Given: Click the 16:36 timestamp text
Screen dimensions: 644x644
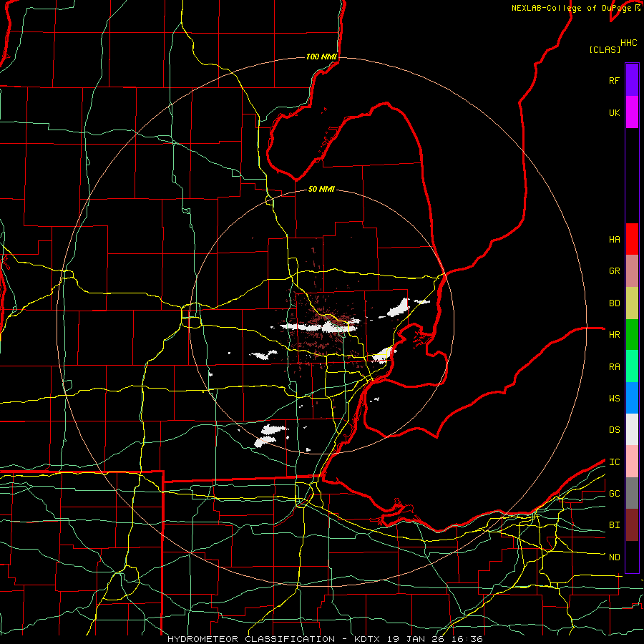Looking at the screenshot, I should (469, 639).
